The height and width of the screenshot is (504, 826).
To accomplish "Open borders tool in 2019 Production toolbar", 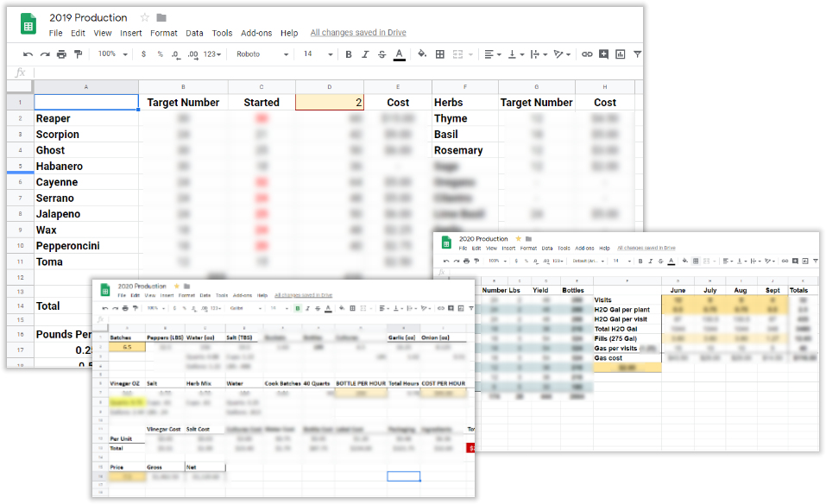I will point(440,54).
